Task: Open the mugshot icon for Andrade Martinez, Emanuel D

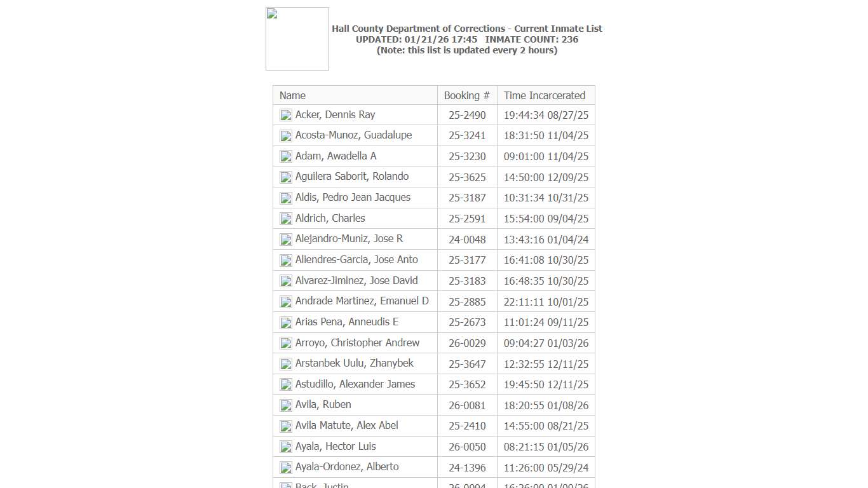Action: click(285, 301)
